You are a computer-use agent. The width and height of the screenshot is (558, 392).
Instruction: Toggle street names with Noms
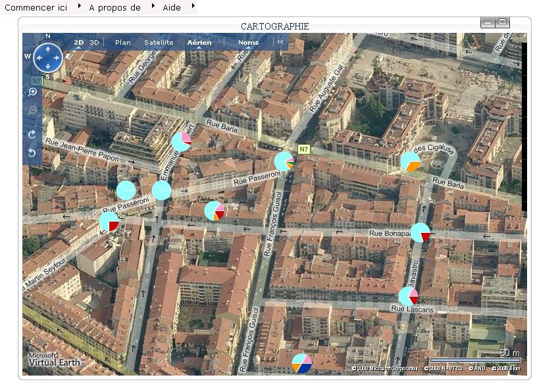pos(248,42)
